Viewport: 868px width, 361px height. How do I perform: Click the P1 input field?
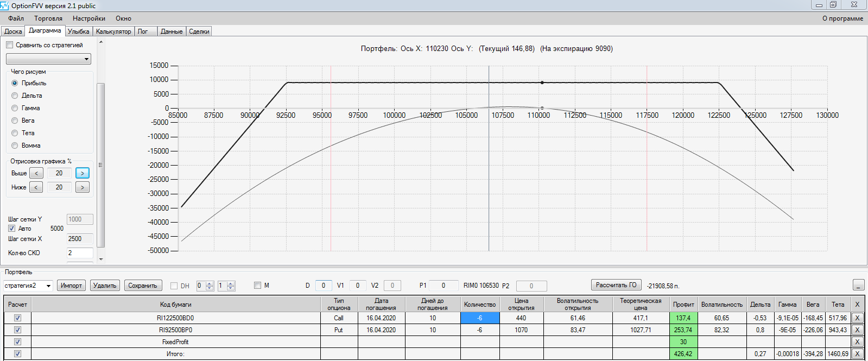(443, 286)
